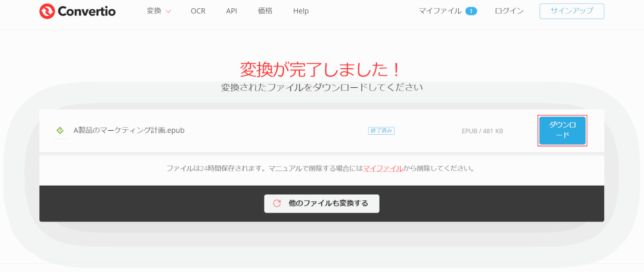The image size is (644, 272).
Task: Open マイファイル in the top navigation
Action: pyautogui.click(x=440, y=11)
